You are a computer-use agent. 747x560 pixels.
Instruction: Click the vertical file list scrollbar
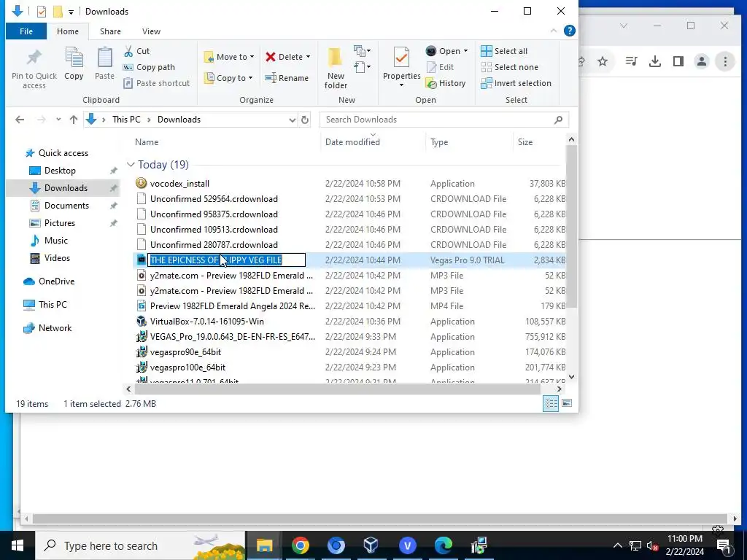[571, 227]
